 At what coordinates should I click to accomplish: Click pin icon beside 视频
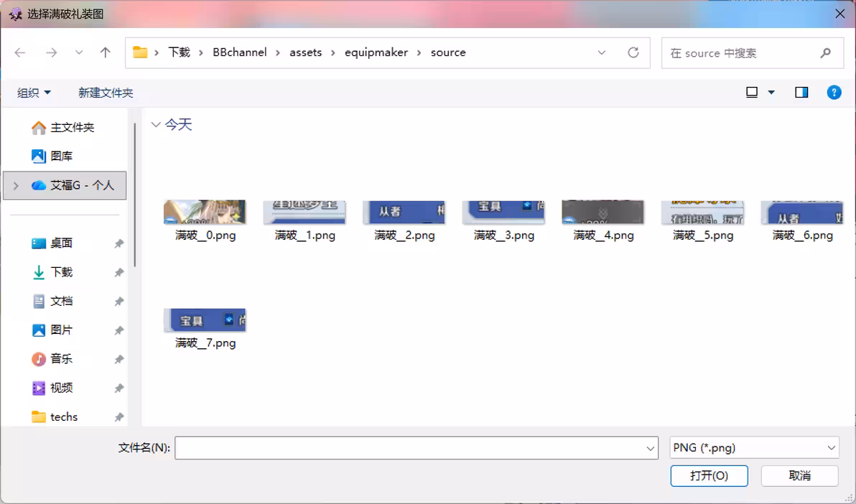(x=118, y=388)
